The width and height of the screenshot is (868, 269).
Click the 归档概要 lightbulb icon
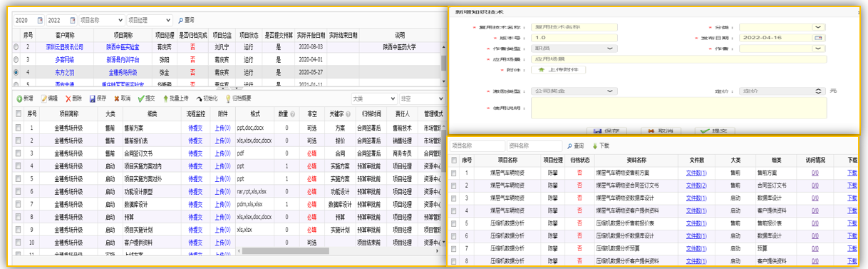click(228, 98)
